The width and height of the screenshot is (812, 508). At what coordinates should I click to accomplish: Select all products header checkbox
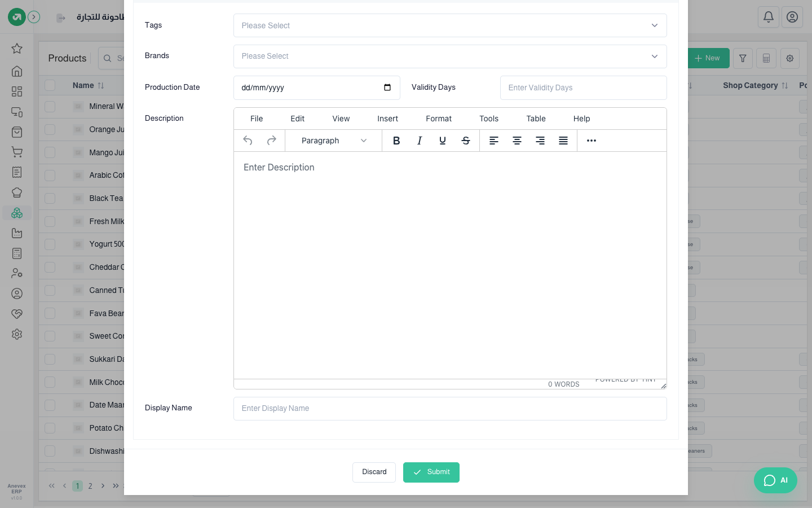[x=50, y=85]
